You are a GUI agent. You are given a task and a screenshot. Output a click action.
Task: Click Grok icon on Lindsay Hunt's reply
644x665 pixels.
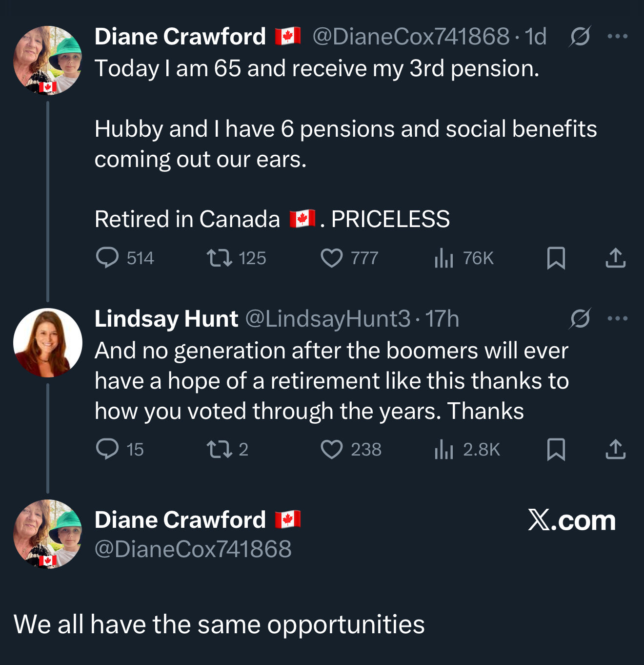click(x=580, y=318)
